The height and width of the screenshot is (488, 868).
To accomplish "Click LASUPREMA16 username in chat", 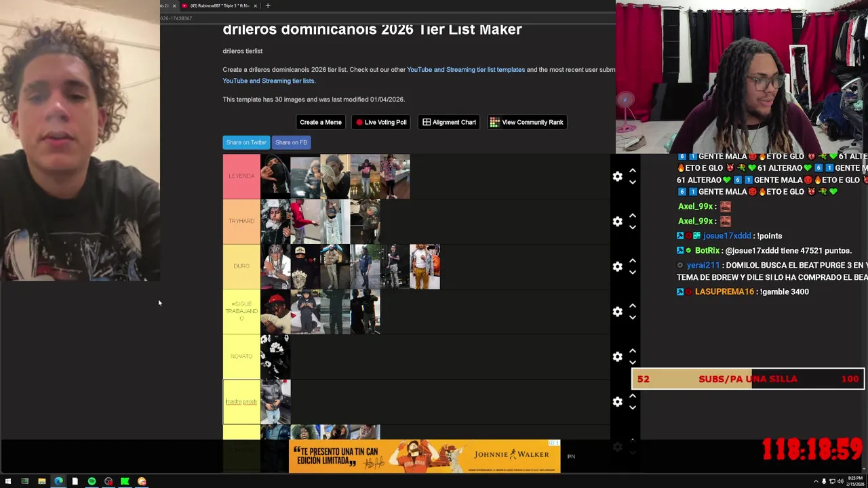I will tap(724, 291).
